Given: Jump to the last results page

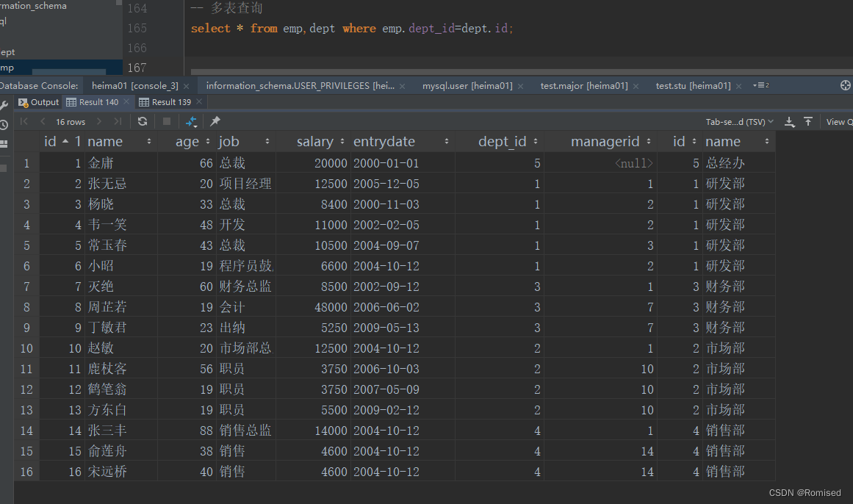Looking at the screenshot, I should pyautogui.click(x=118, y=121).
